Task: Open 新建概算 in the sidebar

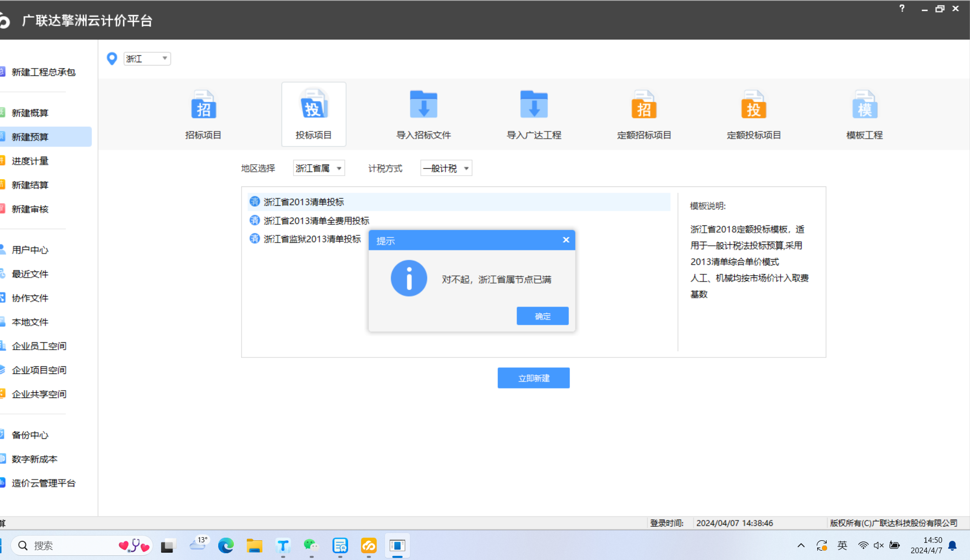Action: click(30, 113)
